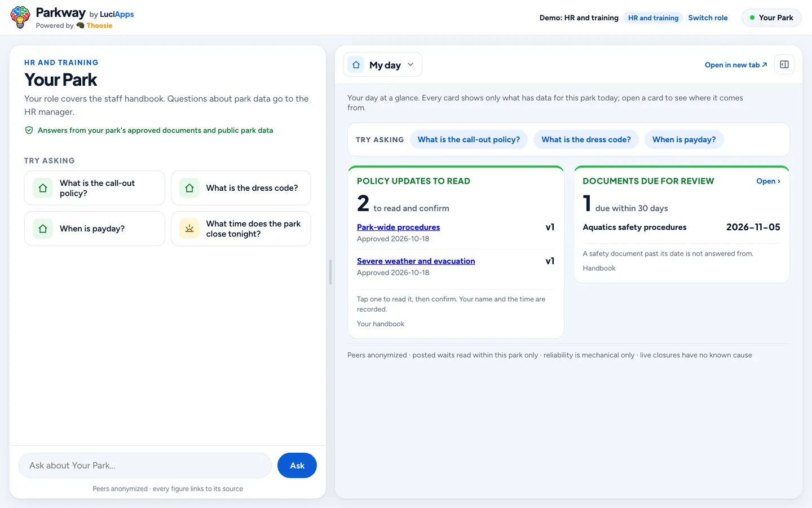This screenshot has width=812, height=508.
Task: Click the Ask button
Action: click(297, 466)
